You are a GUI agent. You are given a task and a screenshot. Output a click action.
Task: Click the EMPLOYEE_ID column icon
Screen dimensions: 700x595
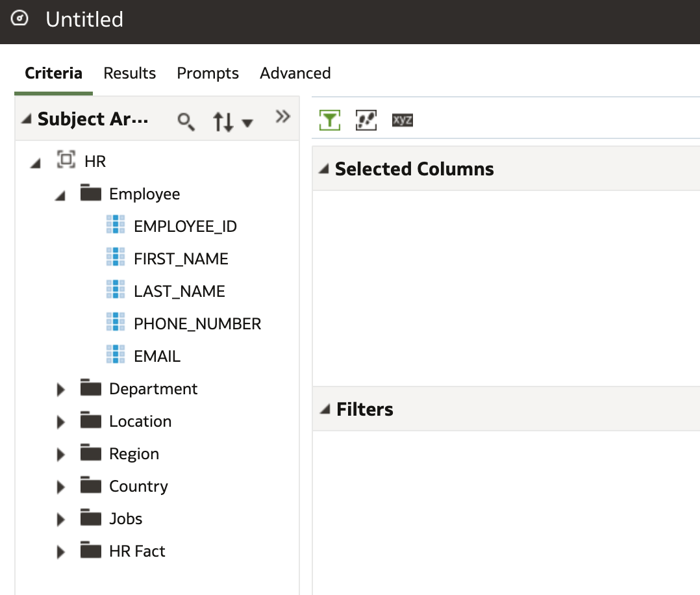[x=116, y=225]
